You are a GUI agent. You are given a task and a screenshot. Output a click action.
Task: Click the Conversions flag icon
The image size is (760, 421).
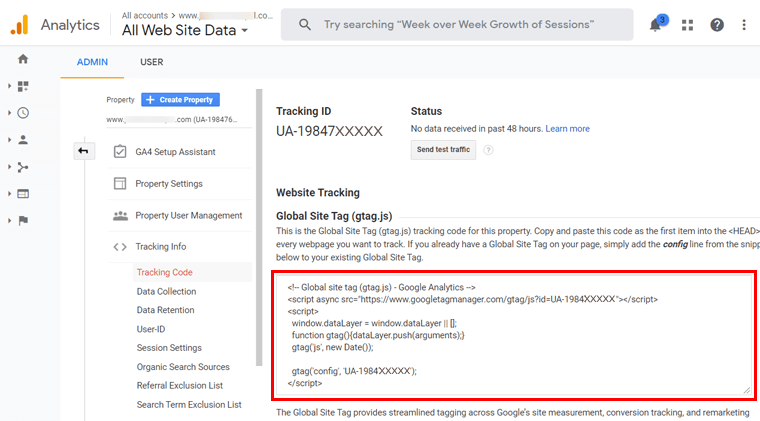tap(23, 220)
